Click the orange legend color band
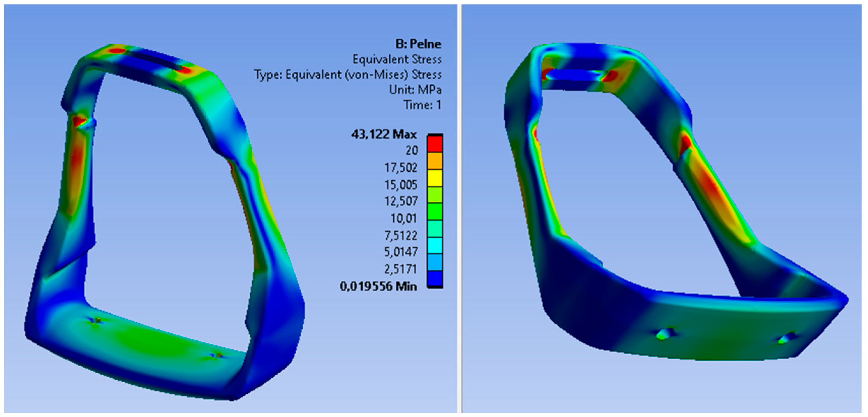Image resolution: width=868 pixels, height=417 pixels. (x=435, y=161)
